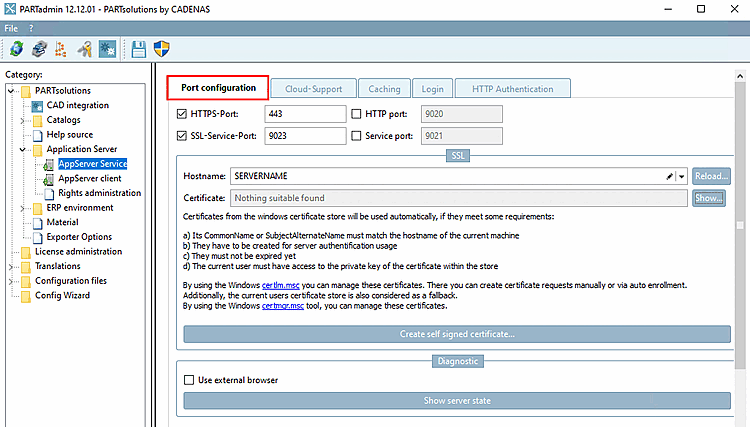
Task: Select Material in the category tree
Action: 63,222
